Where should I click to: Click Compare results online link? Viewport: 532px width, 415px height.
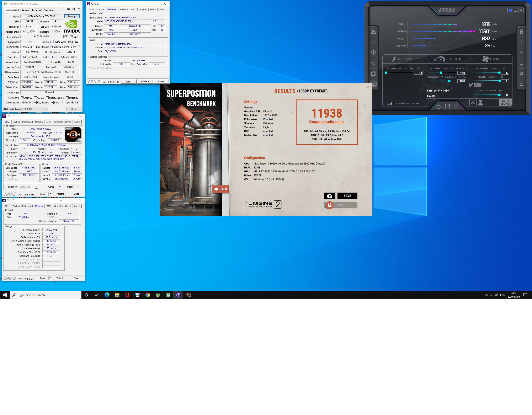click(327, 122)
